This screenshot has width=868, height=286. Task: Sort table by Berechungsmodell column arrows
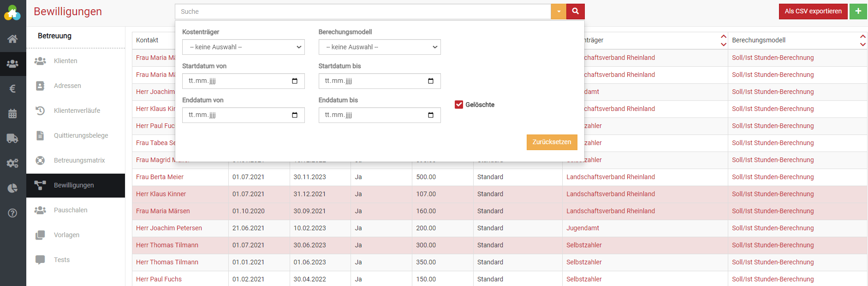(862, 40)
